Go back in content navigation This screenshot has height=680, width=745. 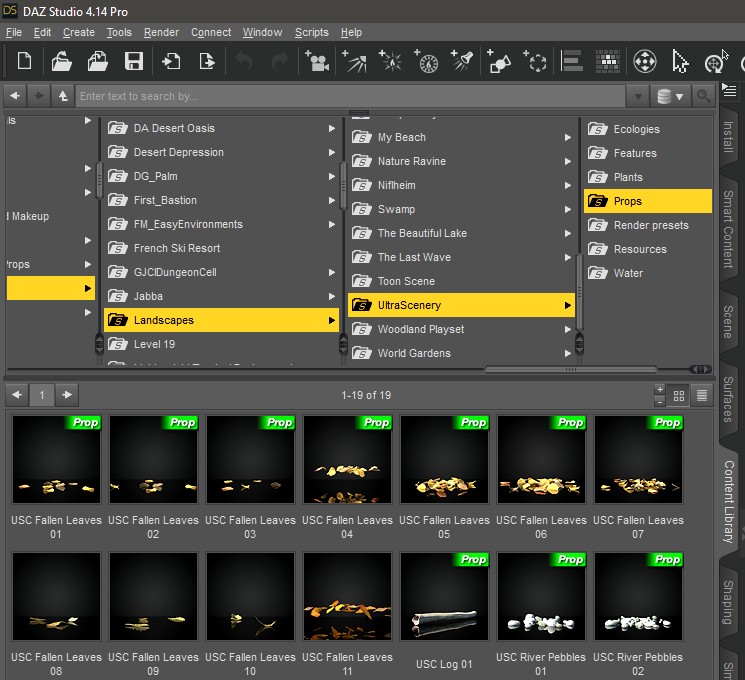click(15, 96)
